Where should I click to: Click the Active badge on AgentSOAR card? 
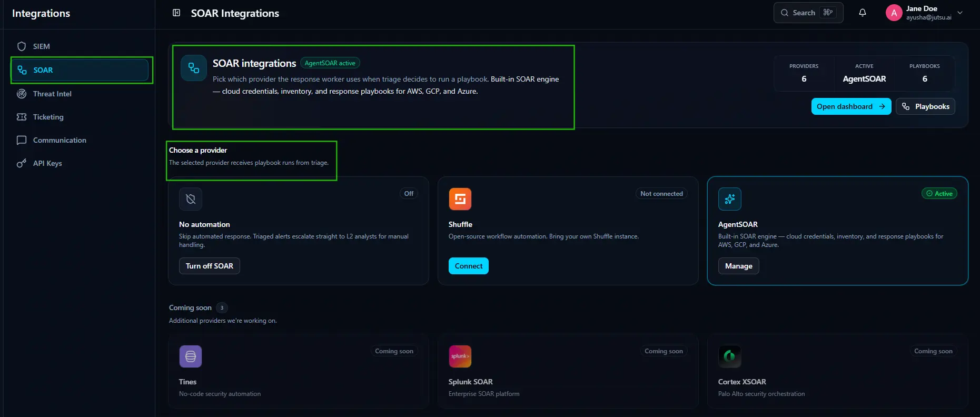939,194
